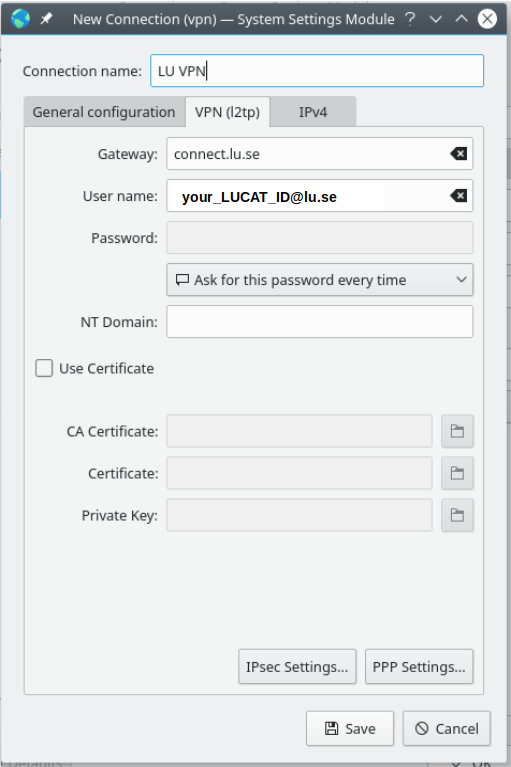The image size is (511, 767).
Task: Focus the NT Domain input field
Action: (320, 322)
